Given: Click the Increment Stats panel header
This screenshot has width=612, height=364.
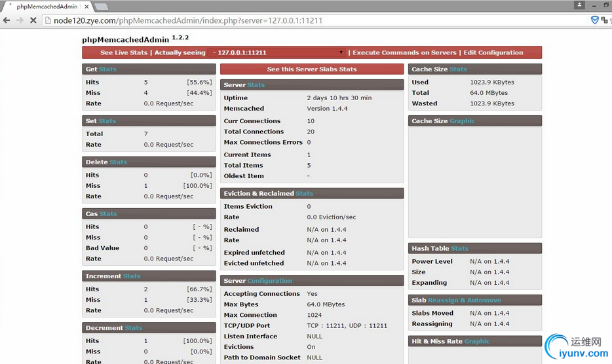Looking at the screenshot, I should (149, 276).
